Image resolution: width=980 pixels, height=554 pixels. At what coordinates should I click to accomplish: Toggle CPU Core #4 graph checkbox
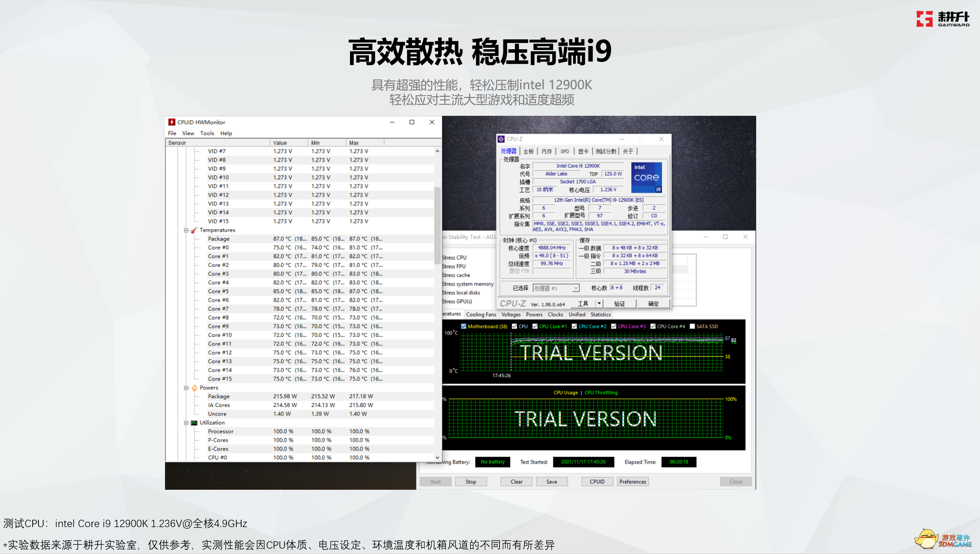coord(653,326)
